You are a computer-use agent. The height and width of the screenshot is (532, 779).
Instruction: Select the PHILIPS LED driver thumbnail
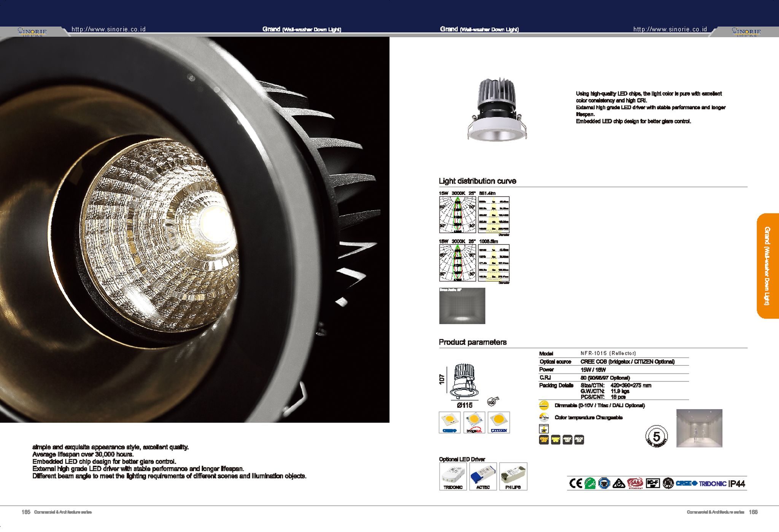(513, 476)
